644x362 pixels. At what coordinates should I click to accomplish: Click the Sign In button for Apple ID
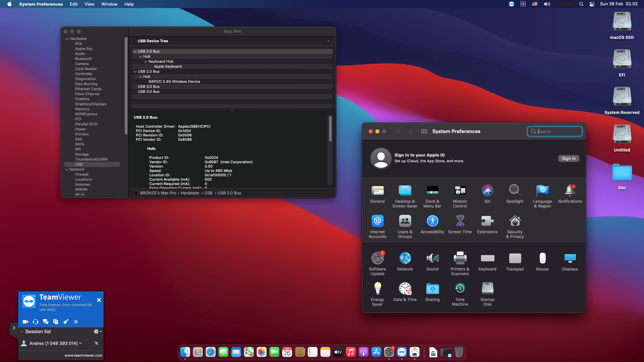click(569, 158)
